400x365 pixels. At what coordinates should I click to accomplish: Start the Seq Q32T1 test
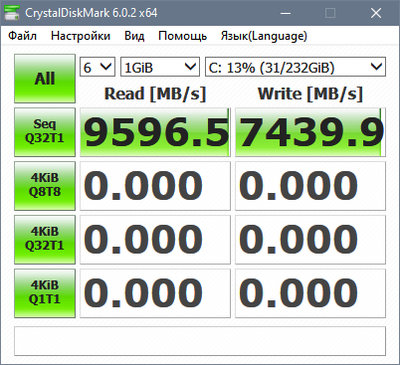[x=45, y=132]
